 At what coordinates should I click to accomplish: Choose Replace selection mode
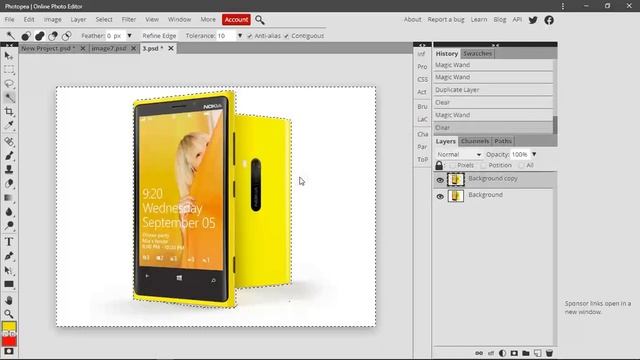click(x=26, y=36)
